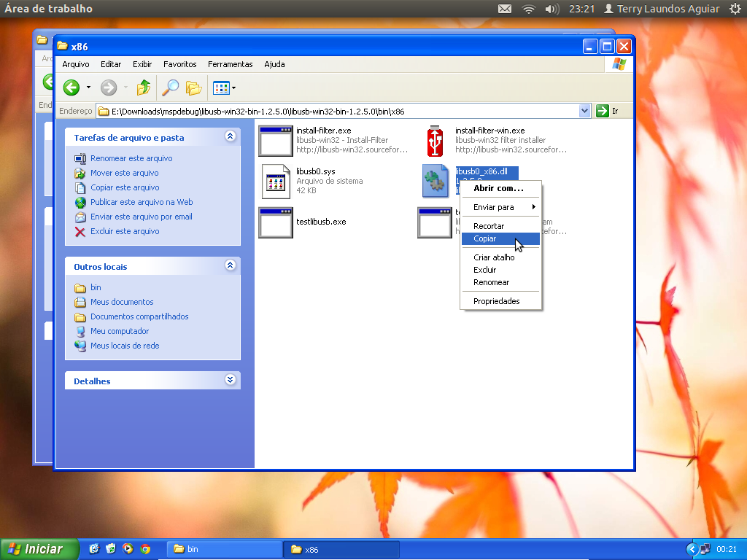Open Terry Laundos Aguiar user menu
The width and height of the screenshot is (747, 560).
point(662,9)
